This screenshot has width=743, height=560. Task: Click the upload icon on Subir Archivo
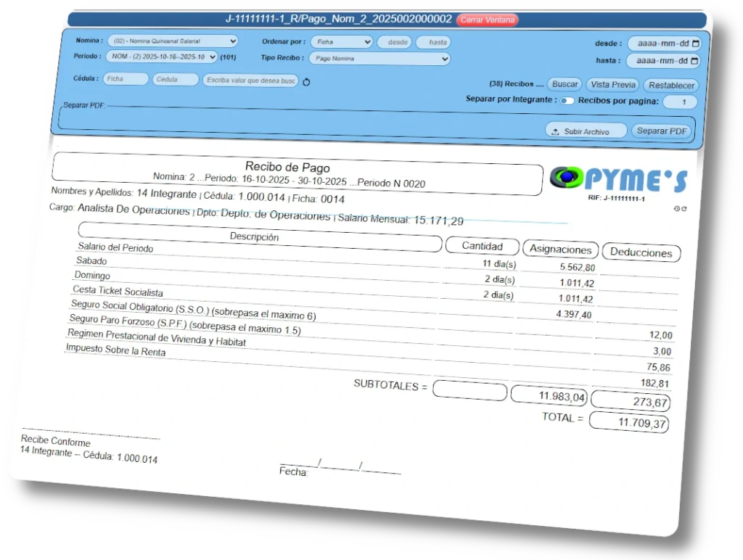tap(555, 131)
